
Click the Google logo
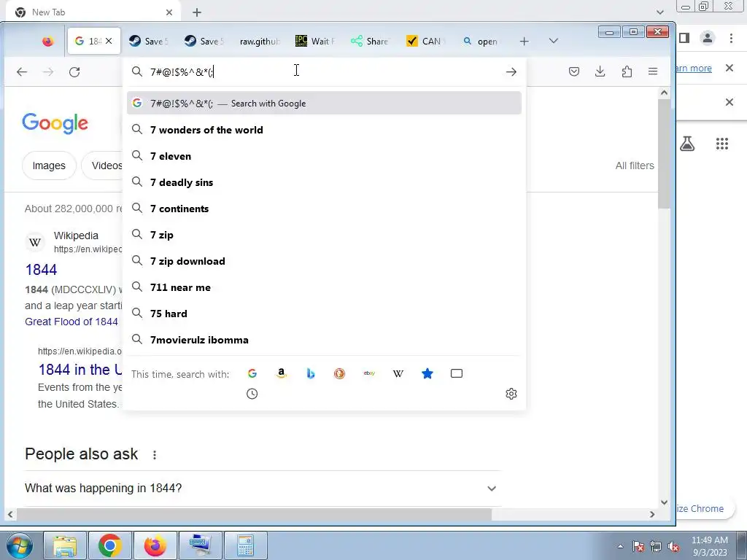55,123
